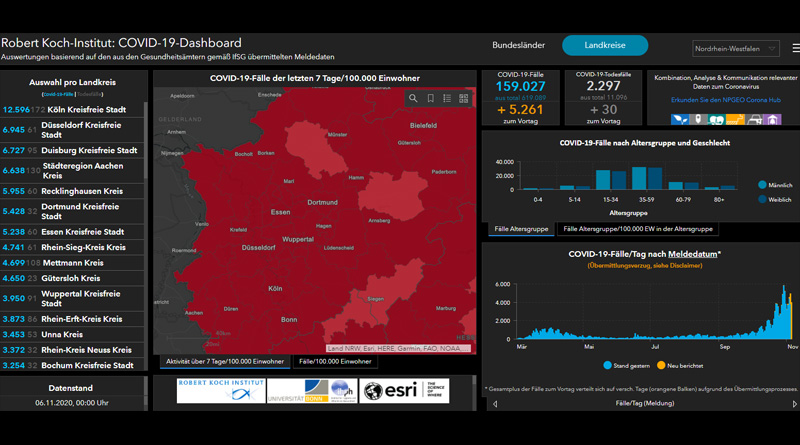Select Gütersloh Kreis in list
The width and height of the screenshot is (800, 445).
[x=72, y=278]
